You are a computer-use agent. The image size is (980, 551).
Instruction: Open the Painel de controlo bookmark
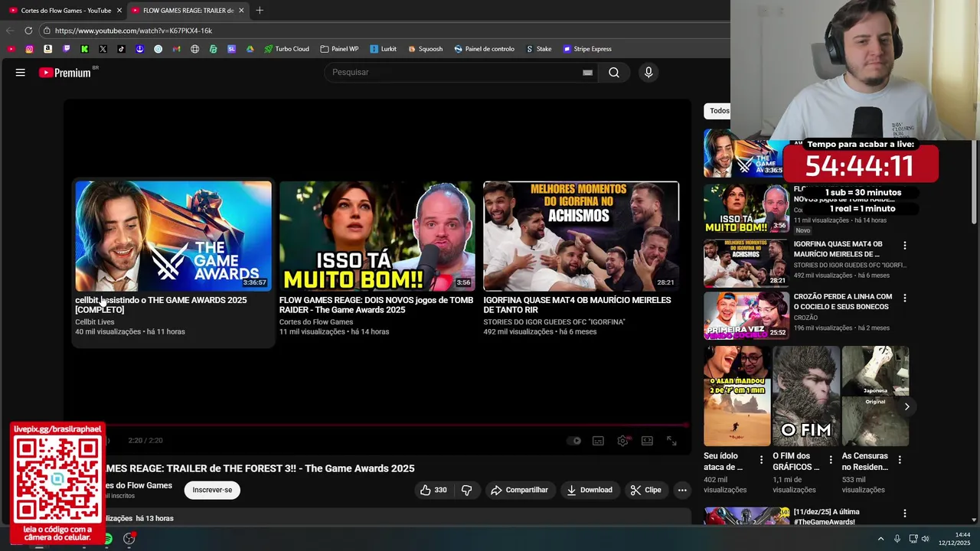pyautogui.click(x=484, y=49)
